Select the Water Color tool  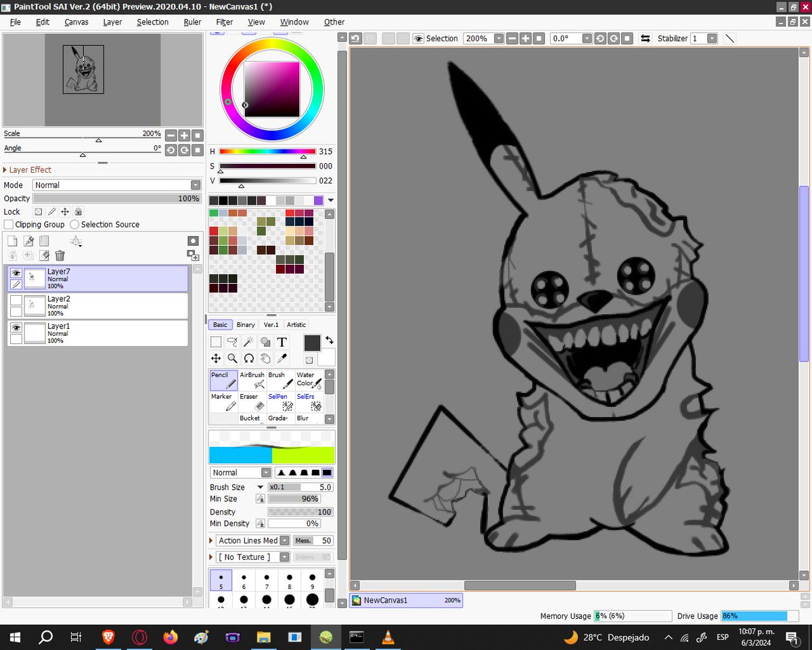tap(309, 381)
